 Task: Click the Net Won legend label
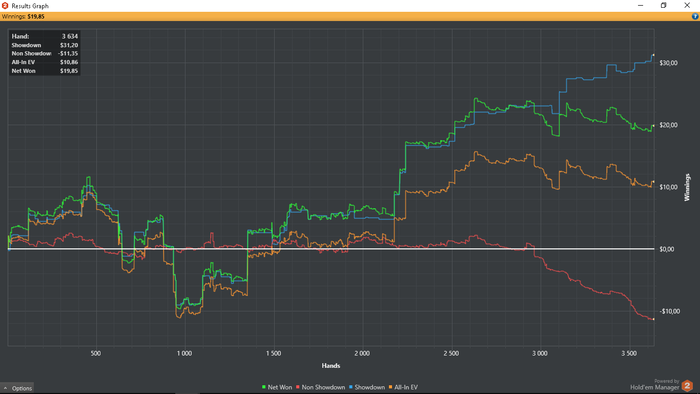tap(279, 387)
